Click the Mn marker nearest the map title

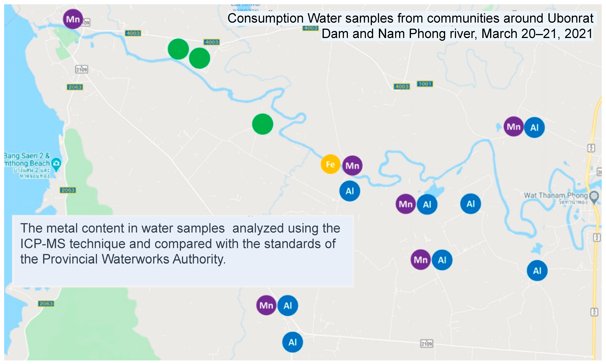[513, 127]
